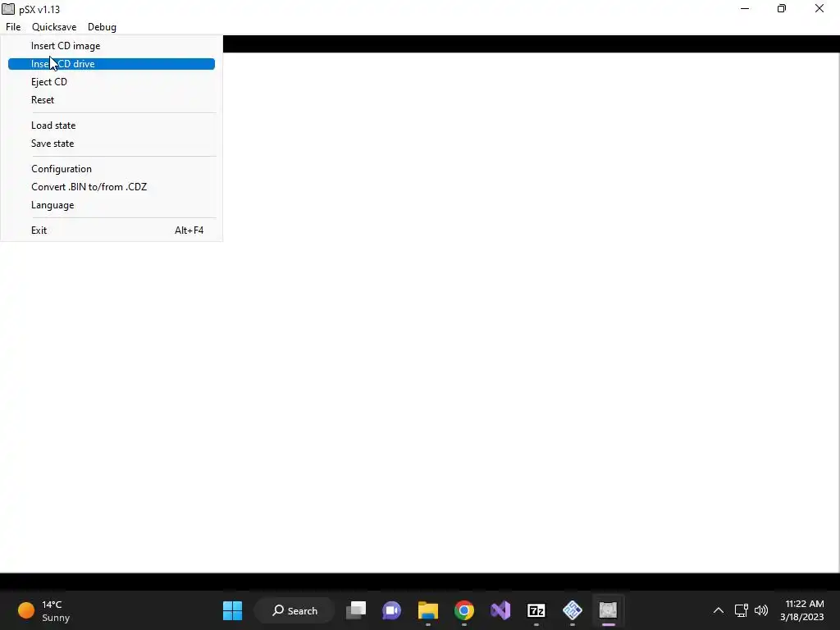
Task: Open the Debug menu
Action: pos(102,27)
